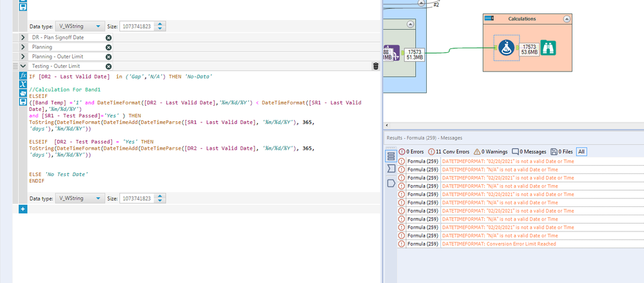
Task: Delete Testing - Outer Limit expression with trash icon
Action: 375,66
